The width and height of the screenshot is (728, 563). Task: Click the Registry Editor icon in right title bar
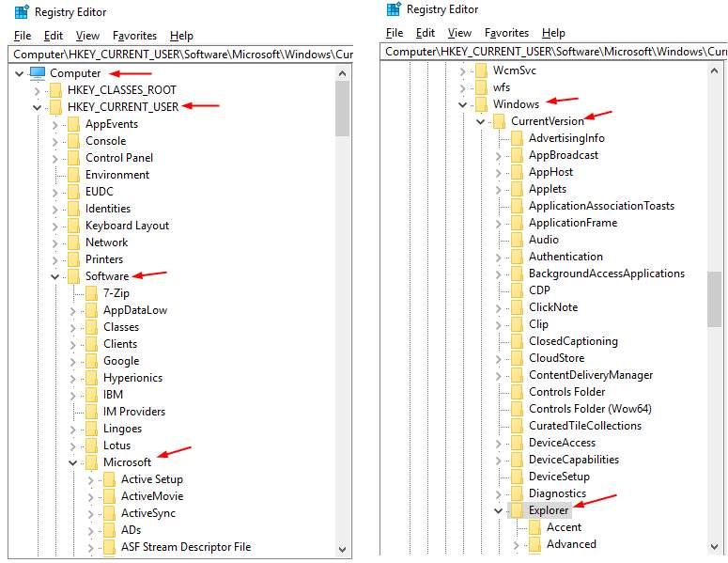[393, 9]
